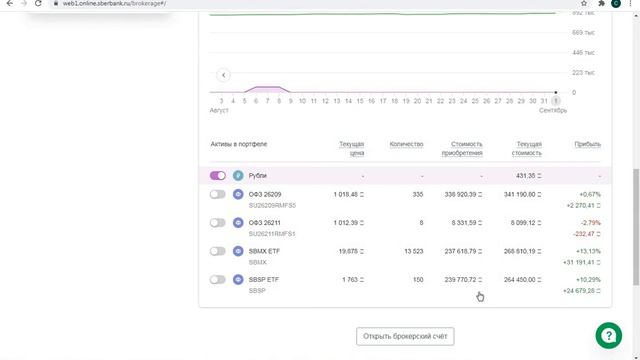Toggle off the Рубли chart switch
This screenshot has width=640, height=360.
(x=218, y=176)
